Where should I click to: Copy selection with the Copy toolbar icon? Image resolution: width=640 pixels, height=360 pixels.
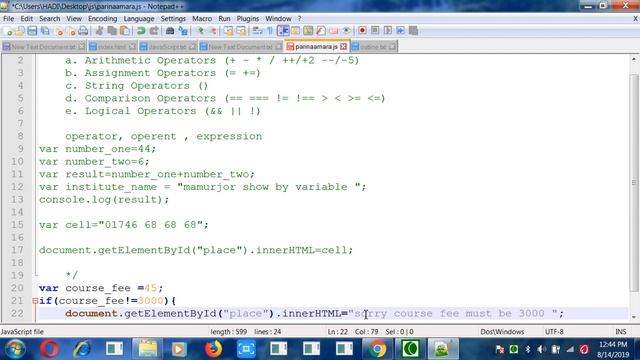[x=112, y=31]
